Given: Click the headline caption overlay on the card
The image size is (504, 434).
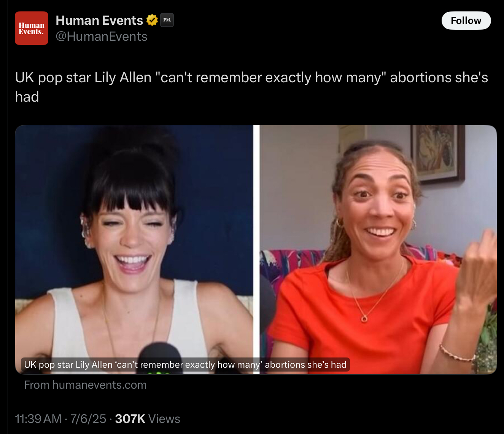Looking at the screenshot, I should click(185, 364).
